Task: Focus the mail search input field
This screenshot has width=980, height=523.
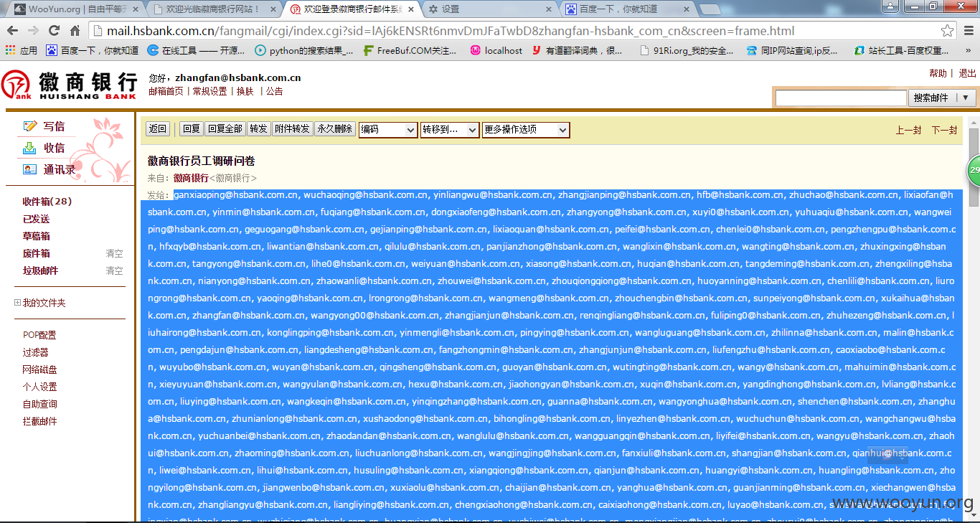Action: pos(841,98)
